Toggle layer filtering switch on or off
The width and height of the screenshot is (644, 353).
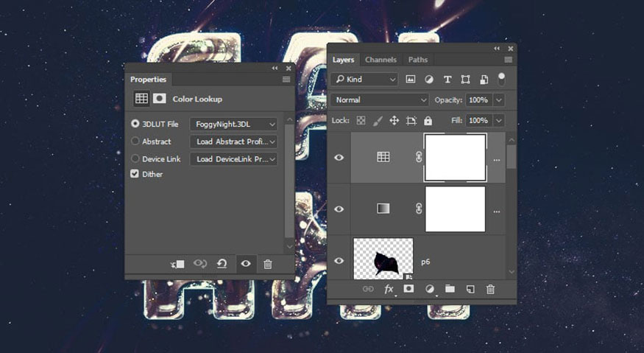click(x=501, y=79)
